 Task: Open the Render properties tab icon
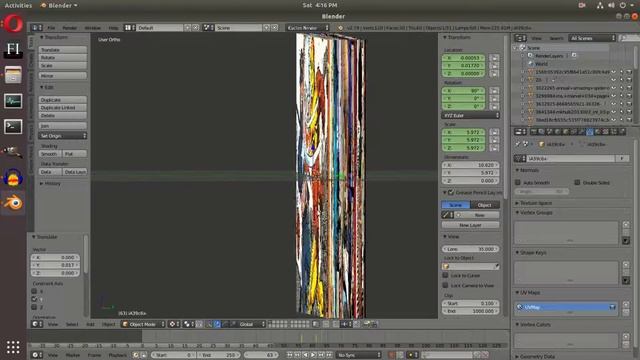pyautogui.click(x=533, y=132)
